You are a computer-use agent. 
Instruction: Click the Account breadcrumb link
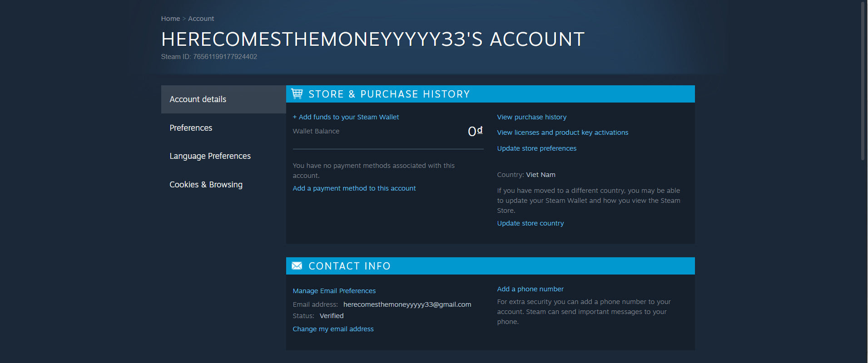click(201, 19)
